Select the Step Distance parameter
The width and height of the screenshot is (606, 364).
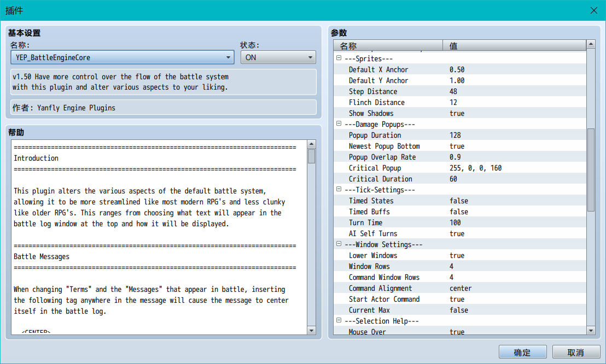[460, 91]
